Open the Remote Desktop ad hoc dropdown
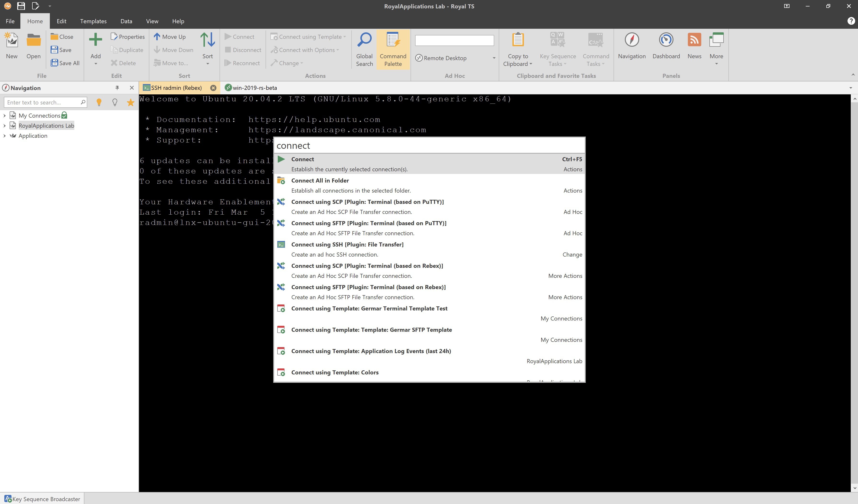The image size is (858, 504). (x=494, y=58)
